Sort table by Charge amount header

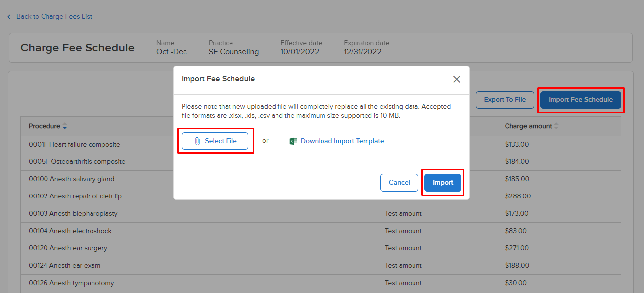tap(528, 126)
